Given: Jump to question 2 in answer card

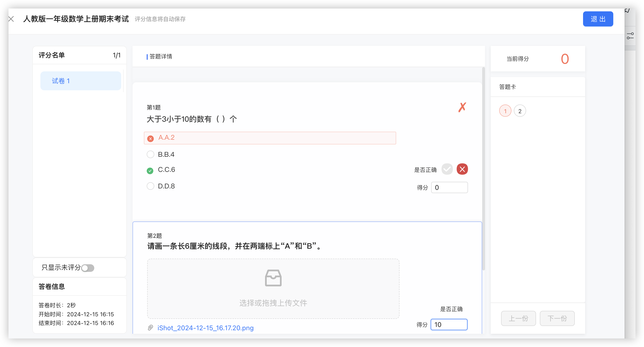Looking at the screenshot, I should (520, 111).
